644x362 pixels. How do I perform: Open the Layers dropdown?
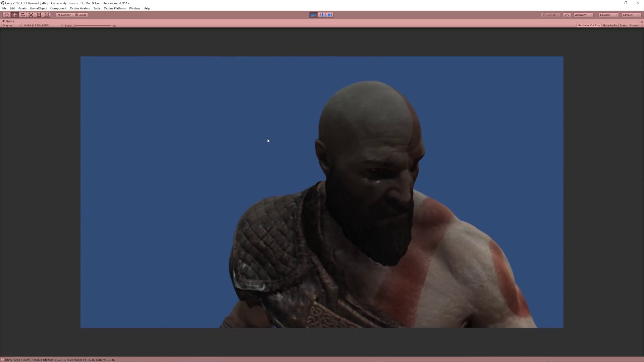tap(608, 15)
